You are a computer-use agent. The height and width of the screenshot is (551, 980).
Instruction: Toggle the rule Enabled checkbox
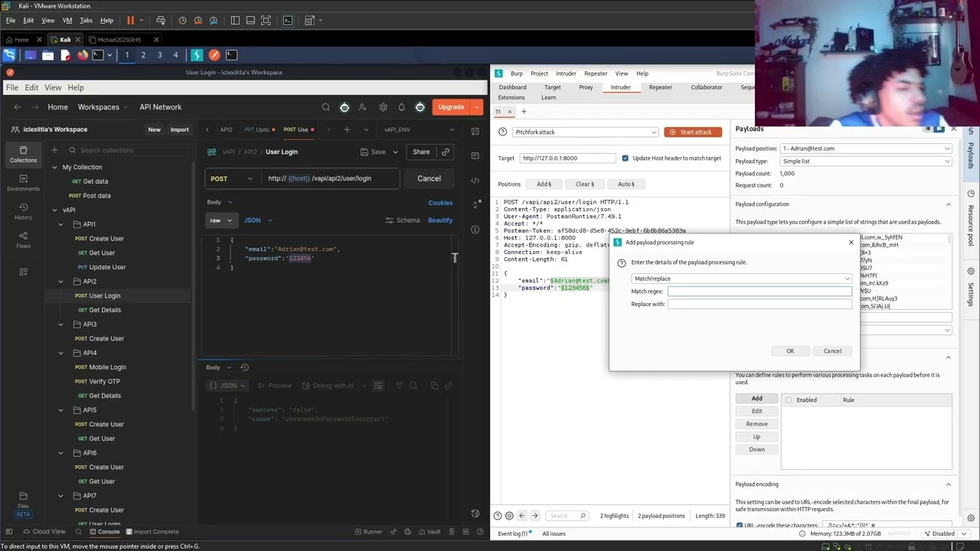click(x=789, y=399)
